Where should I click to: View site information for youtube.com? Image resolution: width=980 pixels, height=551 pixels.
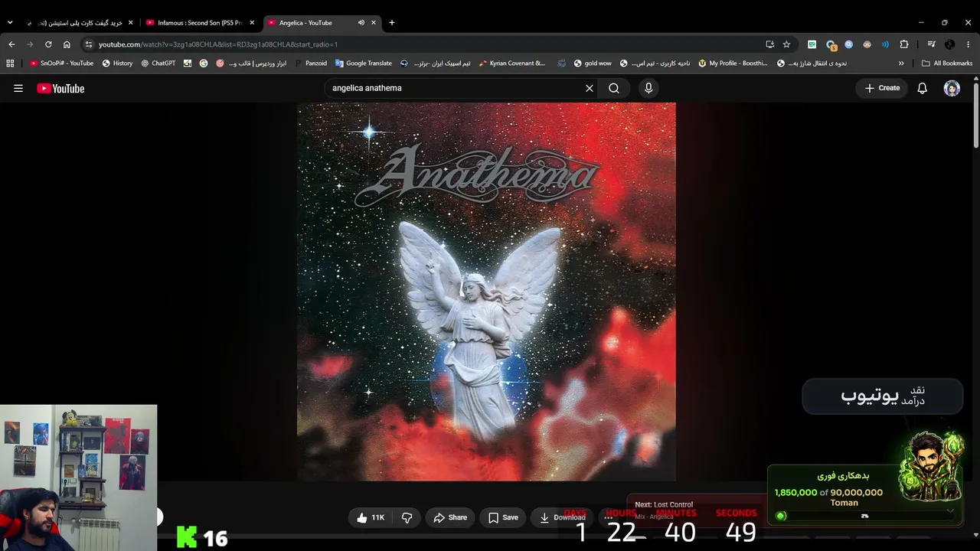pos(89,44)
